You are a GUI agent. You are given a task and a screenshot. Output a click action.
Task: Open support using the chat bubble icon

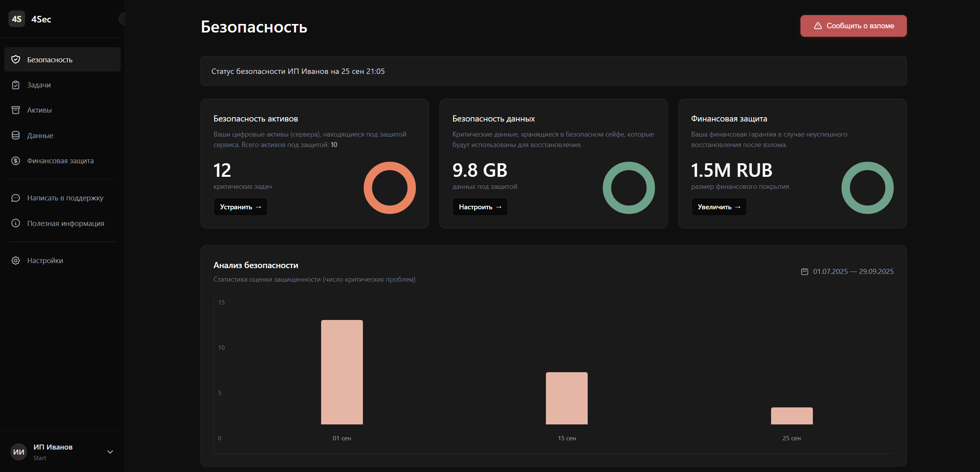(15, 198)
